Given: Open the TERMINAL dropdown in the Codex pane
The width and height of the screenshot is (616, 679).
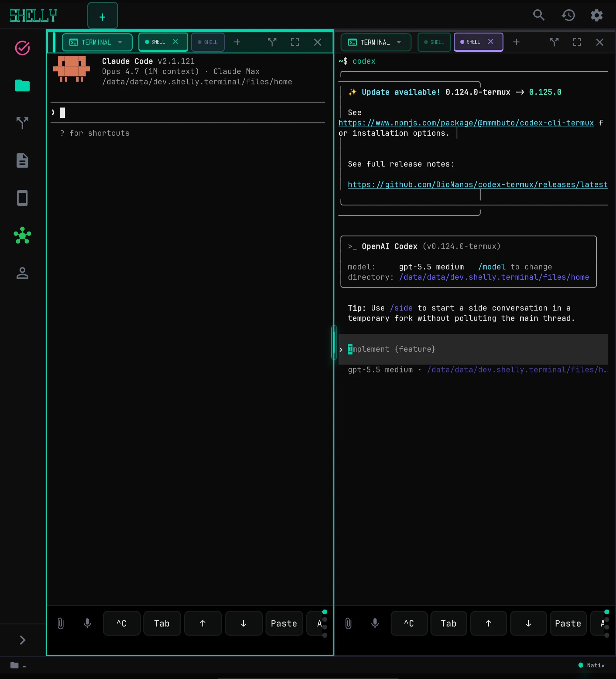Looking at the screenshot, I should [376, 42].
